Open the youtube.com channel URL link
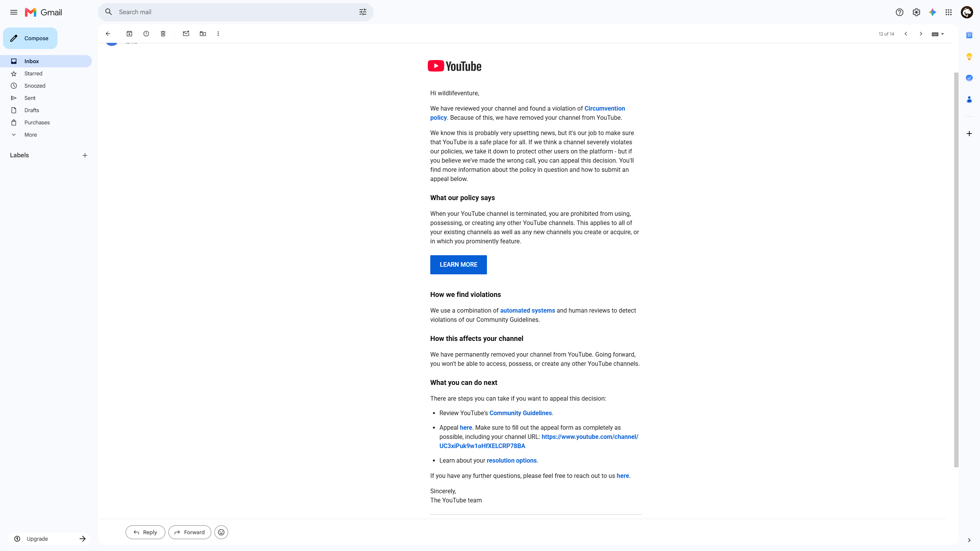Screen dimensions: 980x551 pyautogui.click(x=590, y=437)
